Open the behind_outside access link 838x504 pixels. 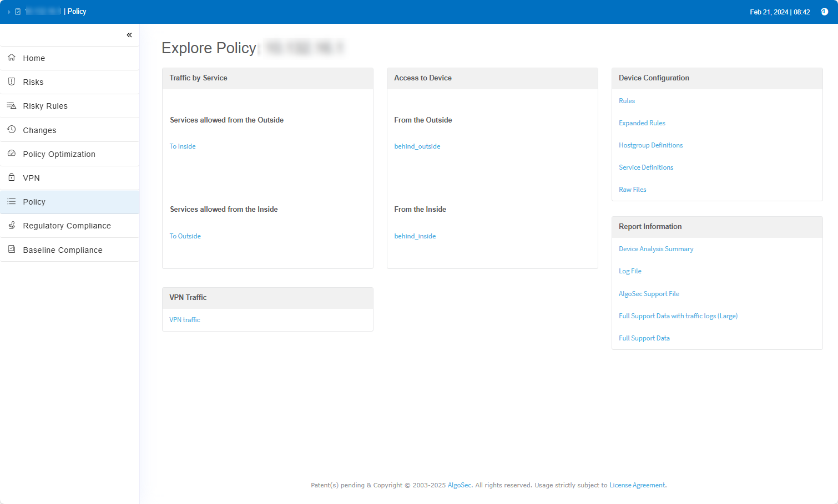point(417,146)
